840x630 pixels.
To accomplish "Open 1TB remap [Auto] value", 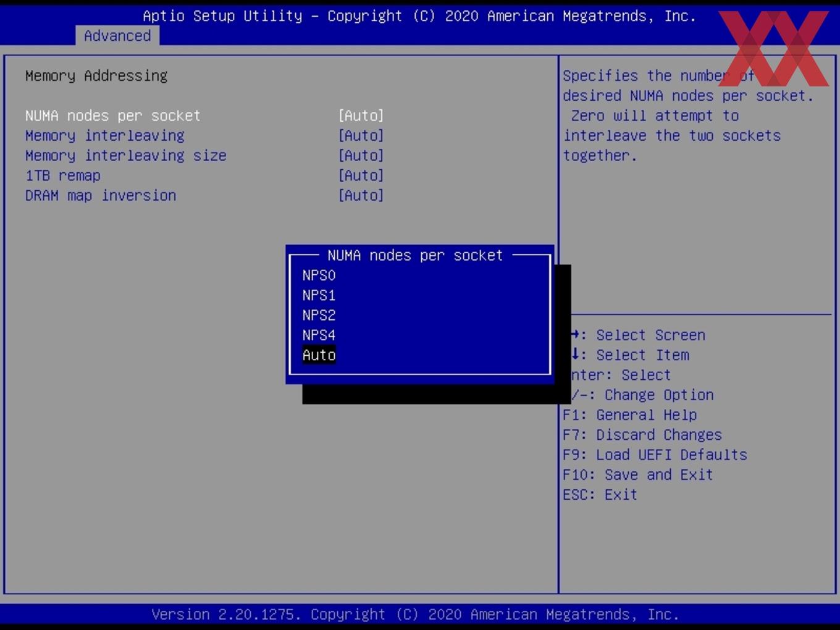I will click(361, 175).
